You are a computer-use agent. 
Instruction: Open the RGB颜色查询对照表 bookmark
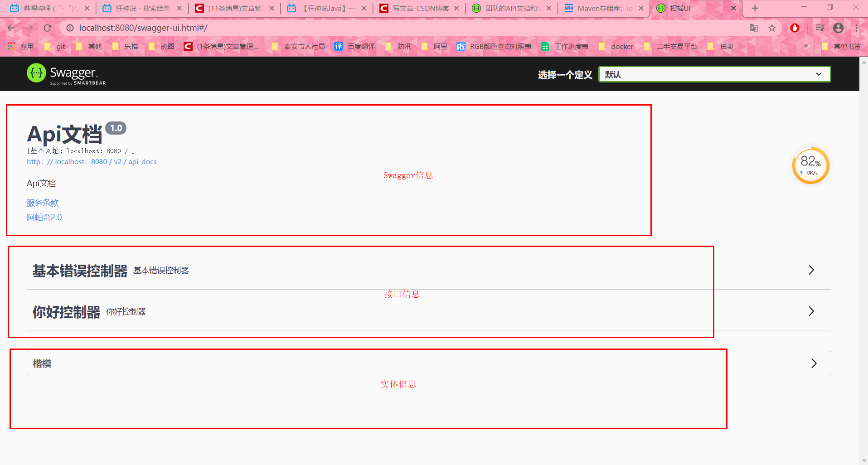click(494, 46)
